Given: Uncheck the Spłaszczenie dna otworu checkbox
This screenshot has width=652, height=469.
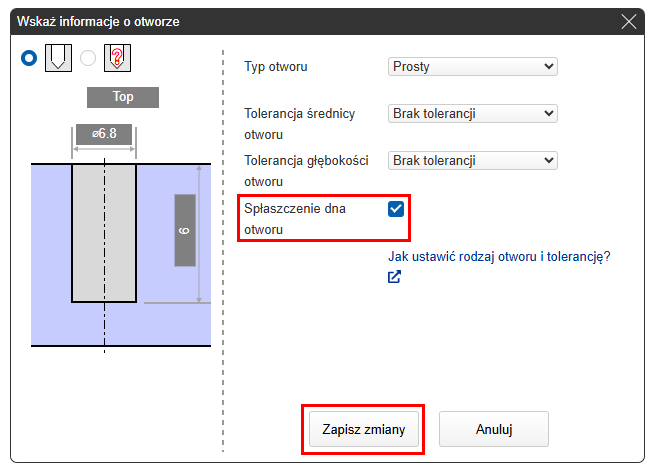Looking at the screenshot, I should pos(396,209).
